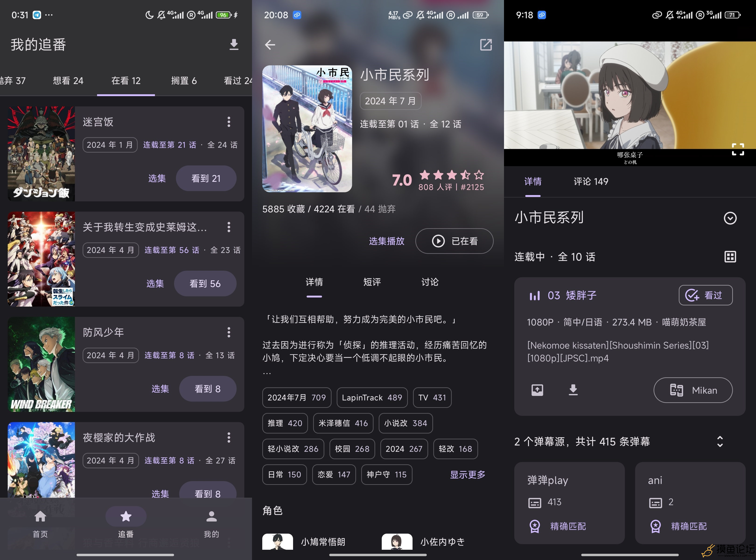Open the three-dot menu for 迷宫饭

229,122
